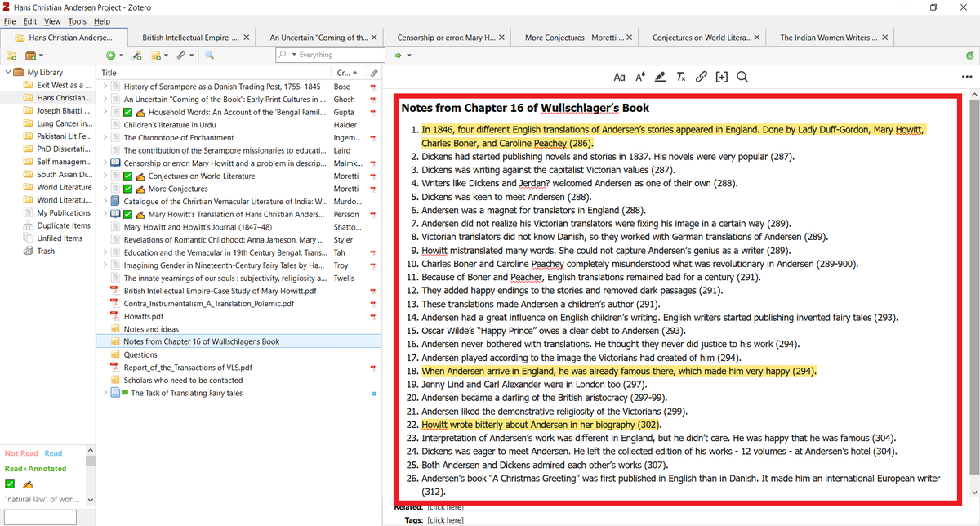Open the Help menu
This screenshot has width=980, height=526.
point(102,21)
